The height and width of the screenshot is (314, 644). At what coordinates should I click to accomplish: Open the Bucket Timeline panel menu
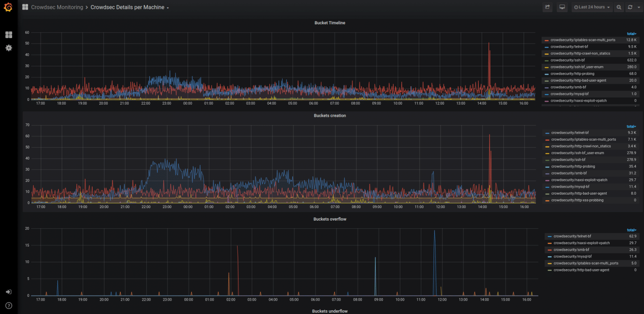point(330,23)
